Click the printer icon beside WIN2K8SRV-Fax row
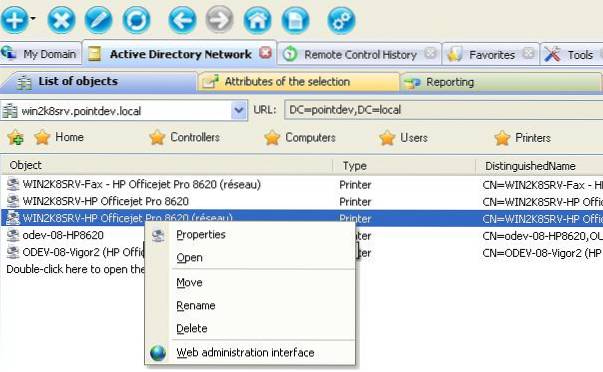 tap(13, 184)
